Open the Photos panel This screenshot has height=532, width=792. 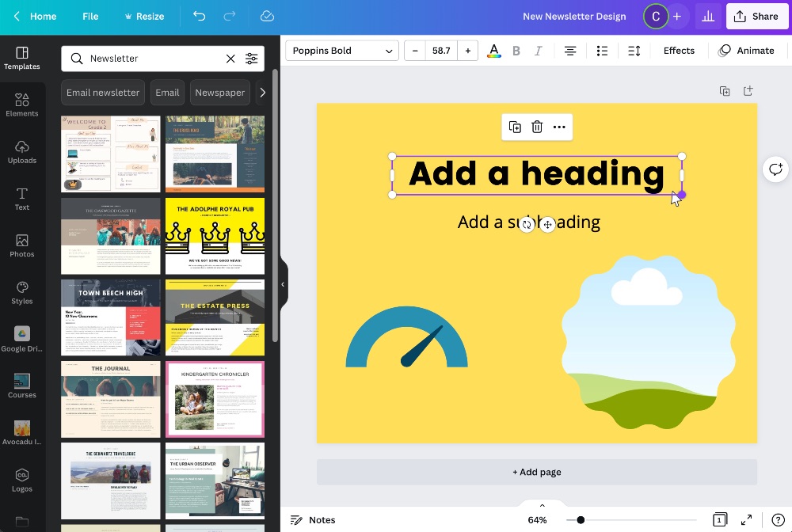pos(22,245)
